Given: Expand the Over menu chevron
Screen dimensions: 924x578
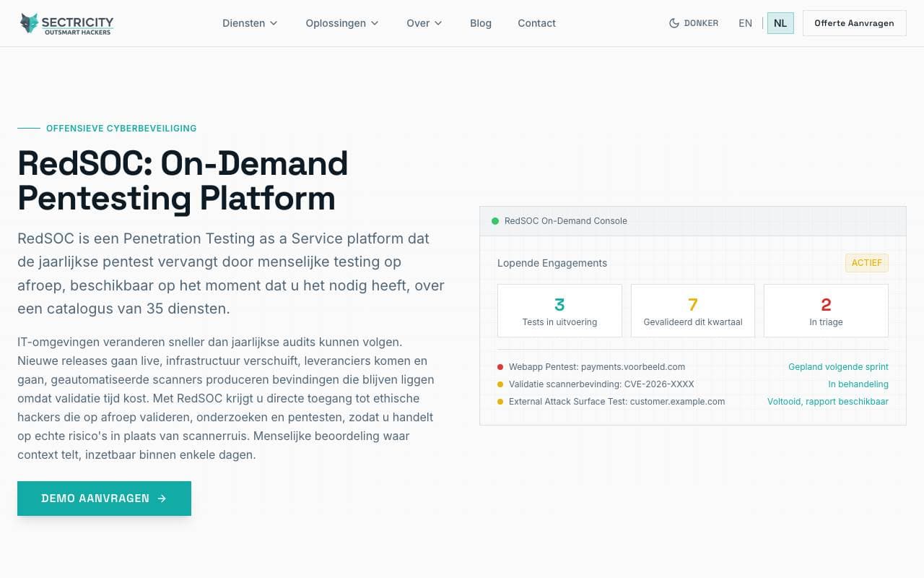Looking at the screenshot, I should (x=438, y=23).
